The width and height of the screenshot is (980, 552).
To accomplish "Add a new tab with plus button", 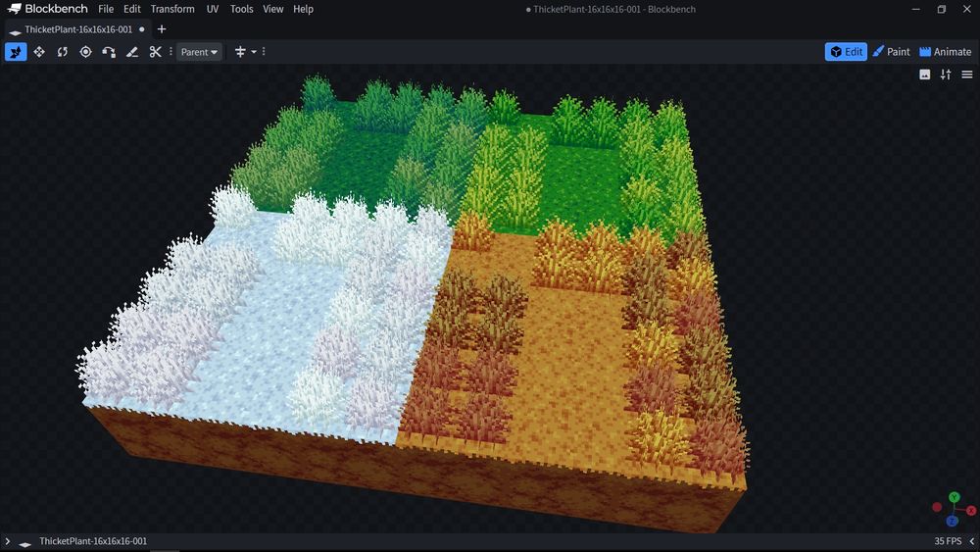I will point(162,29).
